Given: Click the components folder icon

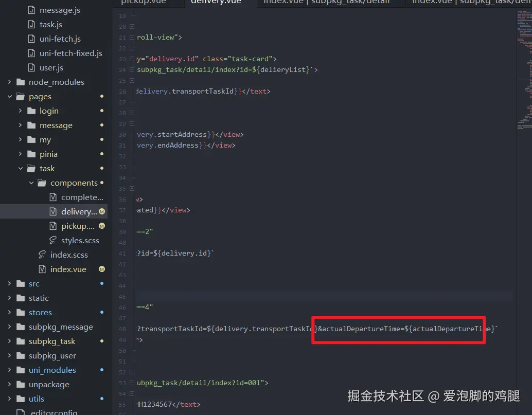Looking at the screenshot, I should click(42, 183).
